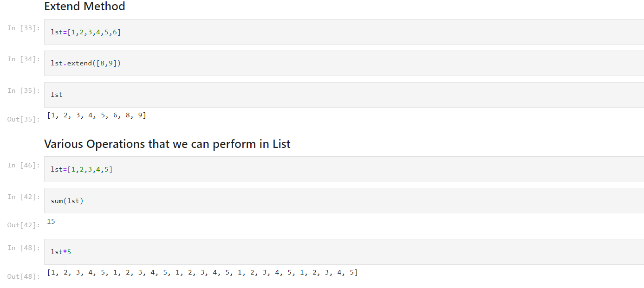Select the lst*5 code cell
The width and height of the screenshot is (644, 288).
344,252
